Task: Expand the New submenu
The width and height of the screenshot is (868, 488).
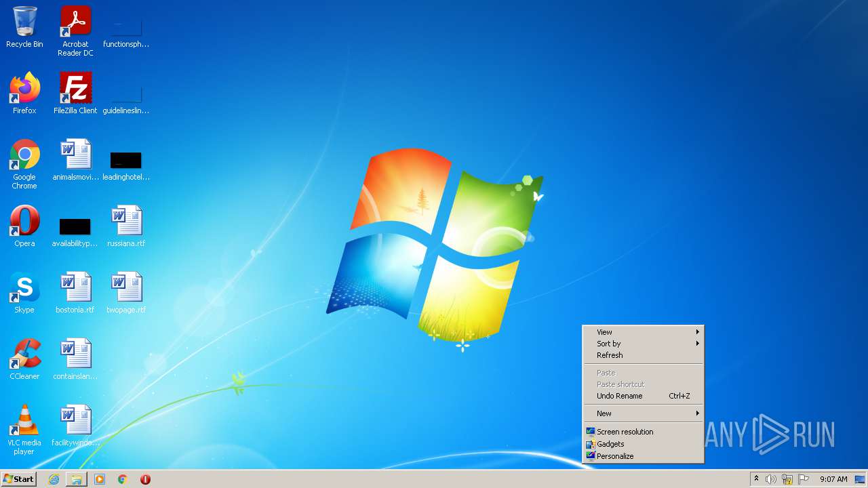Action: [x=643, y=413]
